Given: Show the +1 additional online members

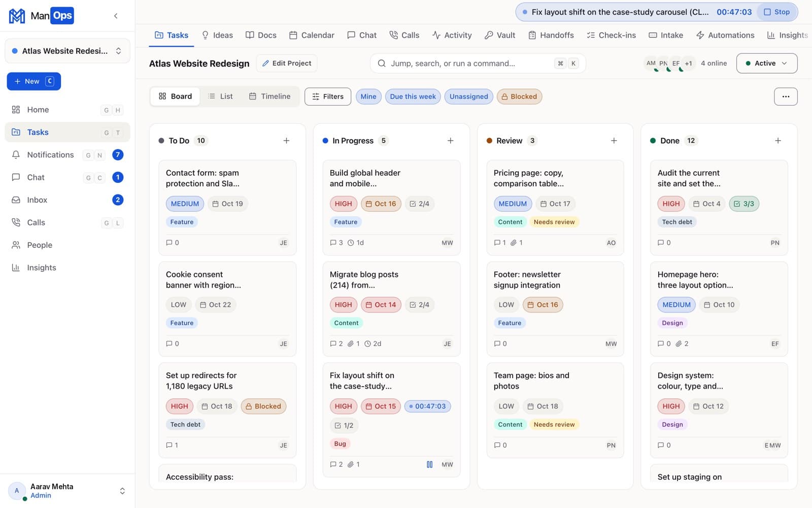Looking at the screenshot, I should (x=688, y=63).
